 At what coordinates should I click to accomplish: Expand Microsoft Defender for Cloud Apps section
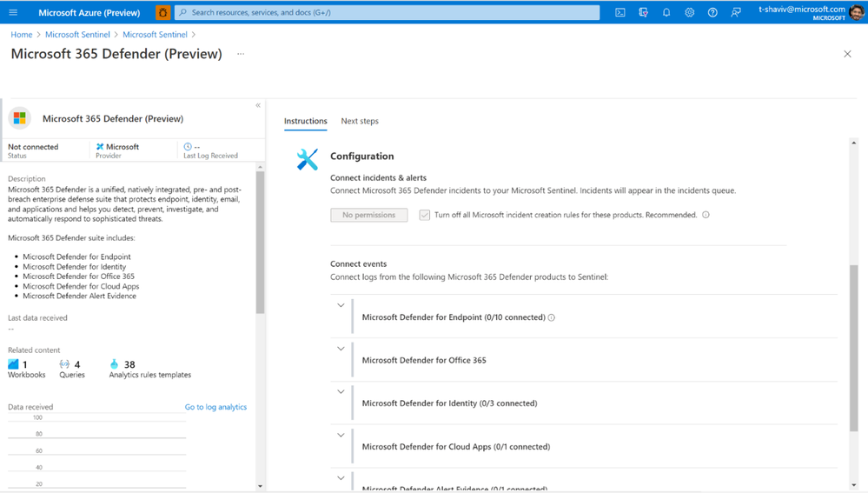(341, 435)
